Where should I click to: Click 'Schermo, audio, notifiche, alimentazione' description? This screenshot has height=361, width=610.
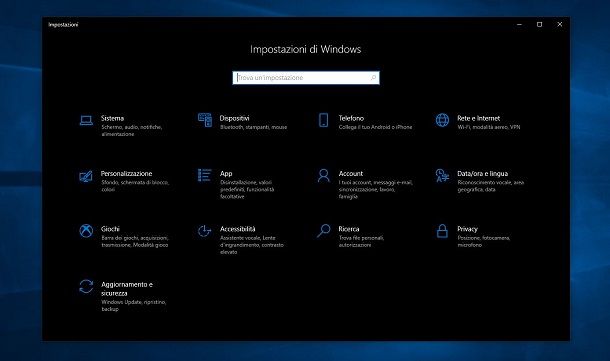pos(131,131)
